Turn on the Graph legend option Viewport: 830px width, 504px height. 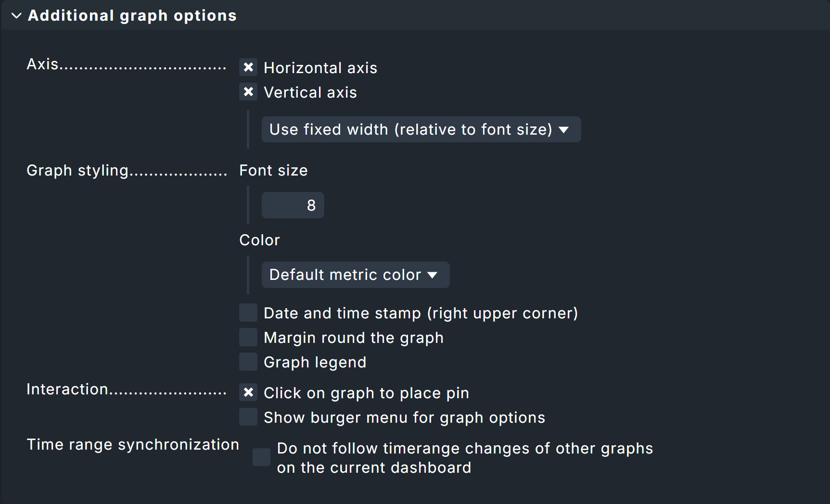[x=248, y=362]
